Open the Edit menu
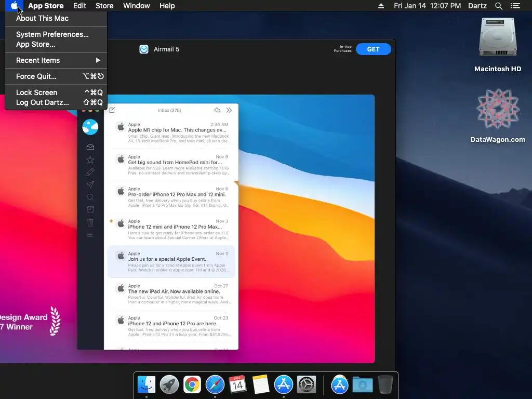The image size is (532, 399). click(x=79, y=6)
